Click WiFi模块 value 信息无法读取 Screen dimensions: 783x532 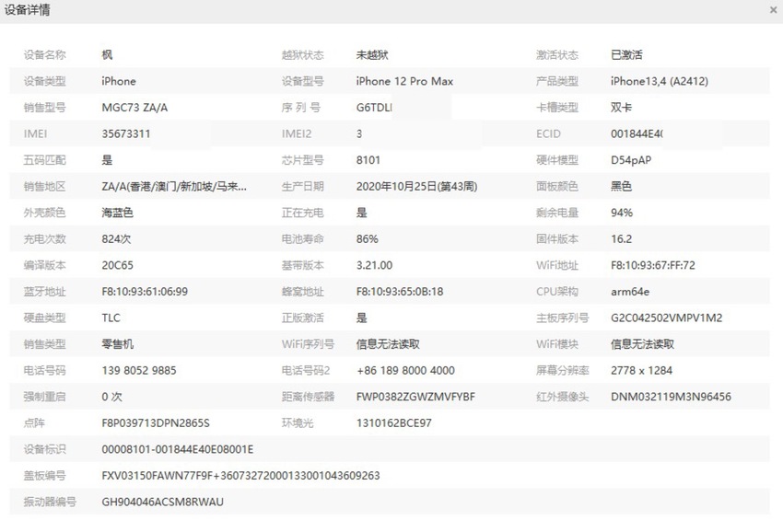643,344
